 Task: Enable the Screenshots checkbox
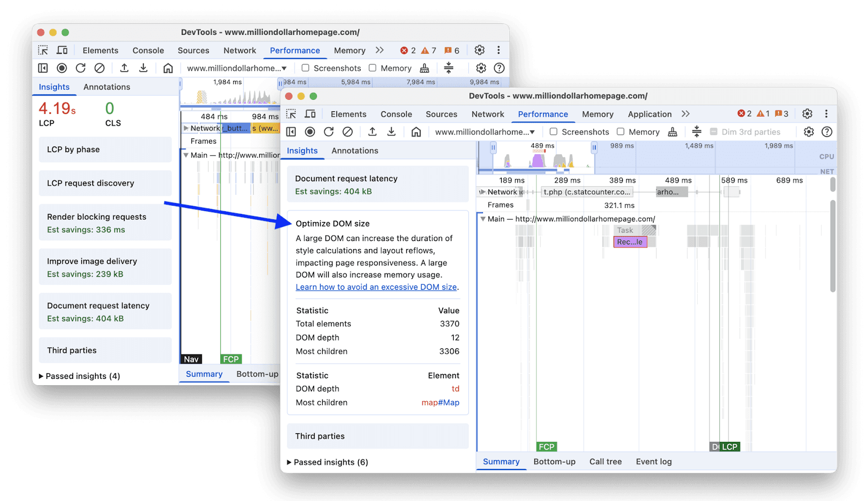coord(553,131)
